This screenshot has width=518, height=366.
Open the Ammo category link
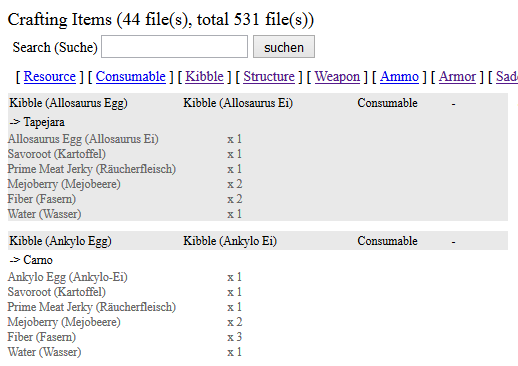pos(399,77)
